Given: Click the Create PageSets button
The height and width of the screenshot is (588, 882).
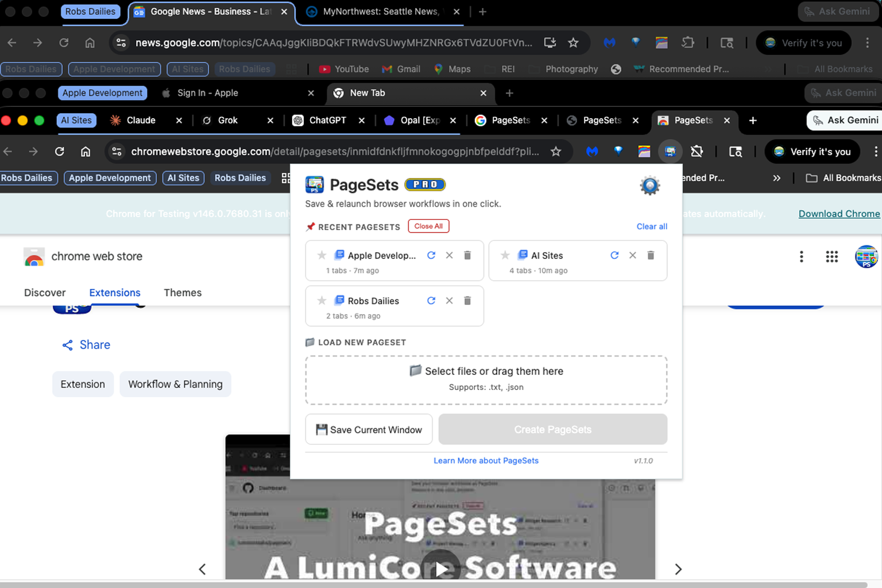Looking at the screenshot, I should 552,430.
